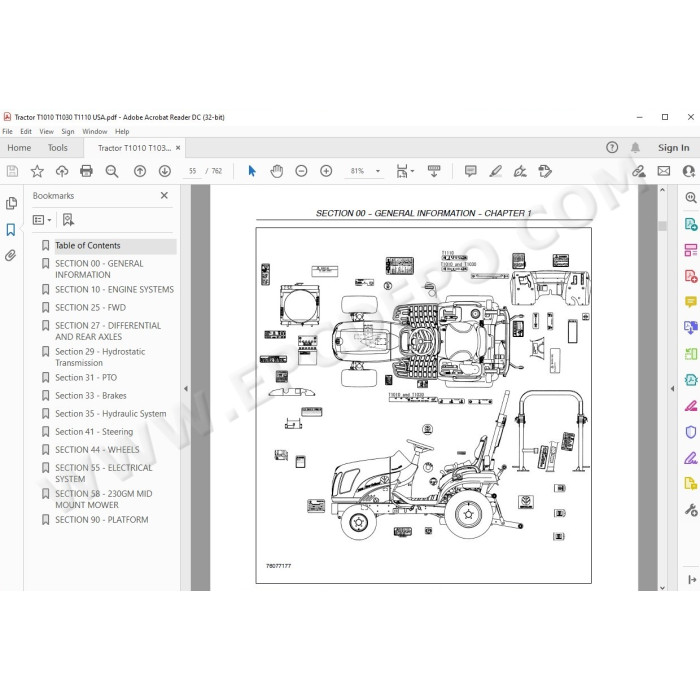The height and width of the screenshot is (700, 700).
Task: Open Protect shield tool in right pane
Action: 691,432
